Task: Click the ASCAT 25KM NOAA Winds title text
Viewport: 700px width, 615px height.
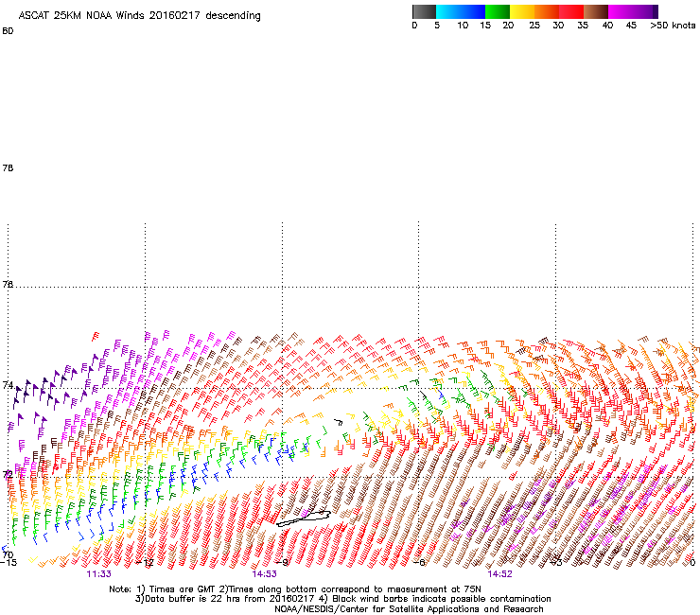Action: [140, 16]
